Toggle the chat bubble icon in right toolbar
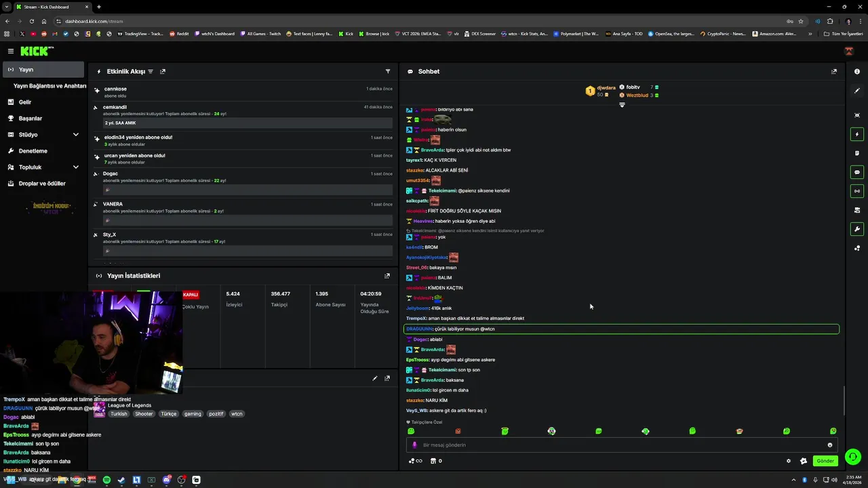The image size is (868, 488). [x=857, y=172]
